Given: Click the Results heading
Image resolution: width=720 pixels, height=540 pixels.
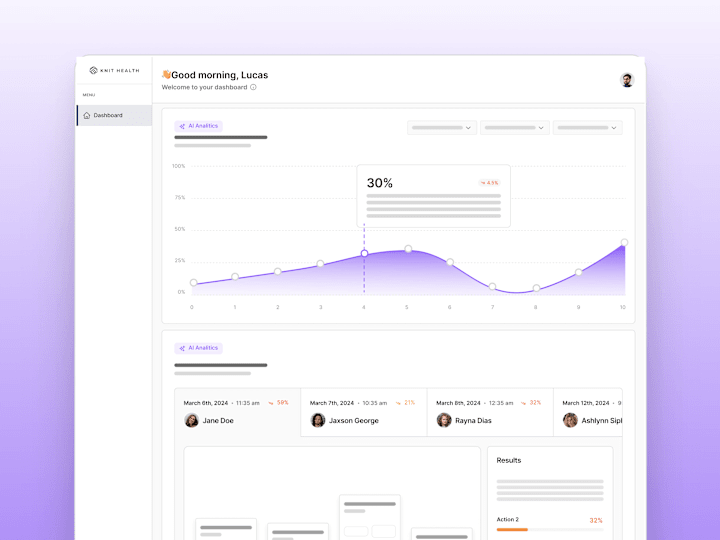Looking at the screenshot, I should pos(509,461).
